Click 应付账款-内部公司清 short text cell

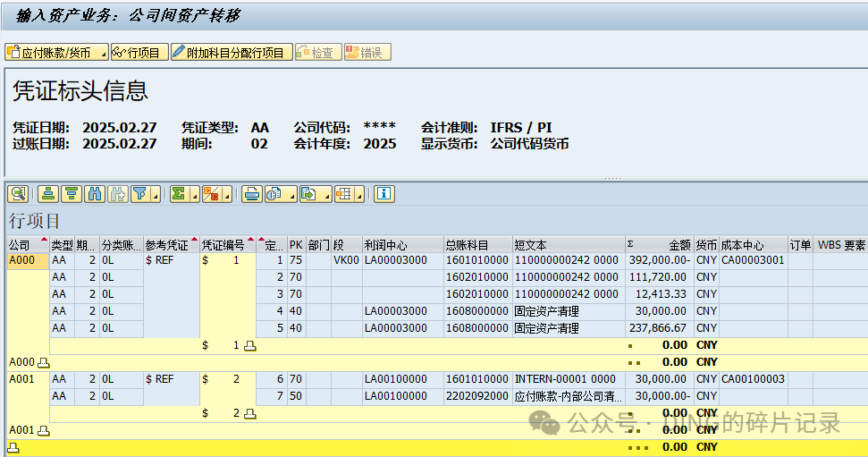(569, 396)
